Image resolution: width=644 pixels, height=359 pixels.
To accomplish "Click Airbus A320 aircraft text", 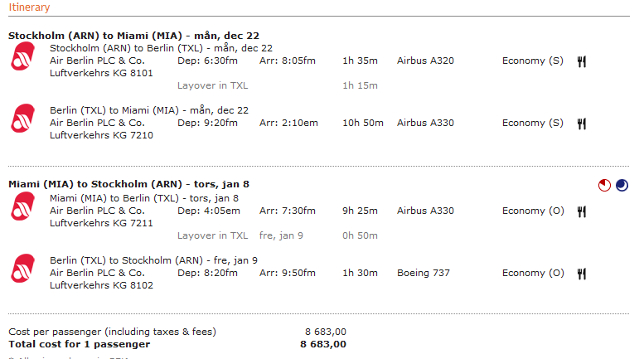I will (425, 61).
